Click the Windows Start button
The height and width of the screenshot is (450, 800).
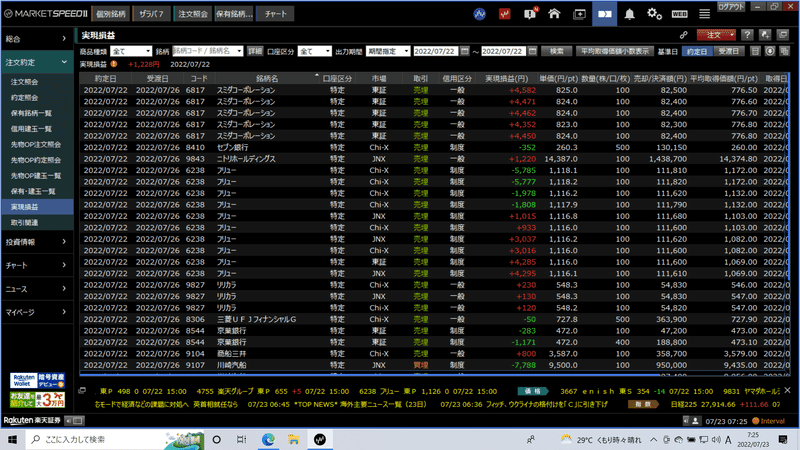(12, 439)
